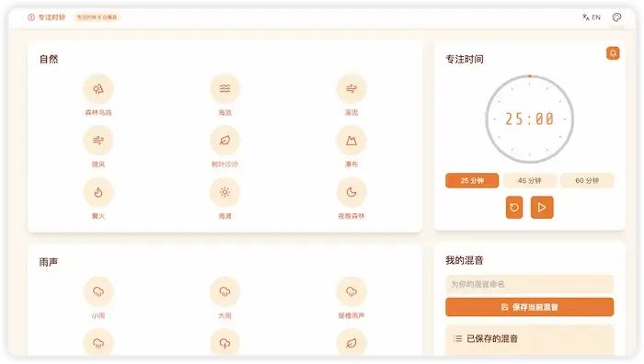Image resolution: width=644 pixels, height=364 pixels.
Task: Start the focus timer with play button
Action: [542, 207]
